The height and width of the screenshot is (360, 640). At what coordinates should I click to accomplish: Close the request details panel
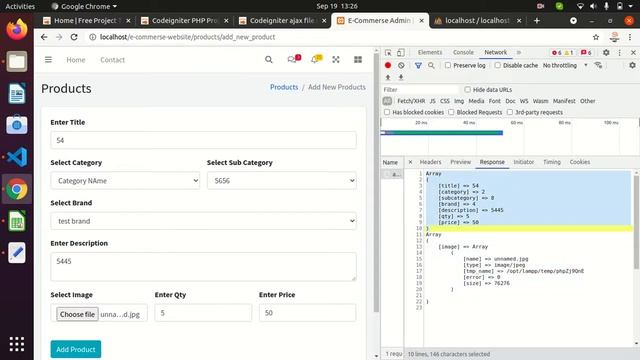pos(410,162)
